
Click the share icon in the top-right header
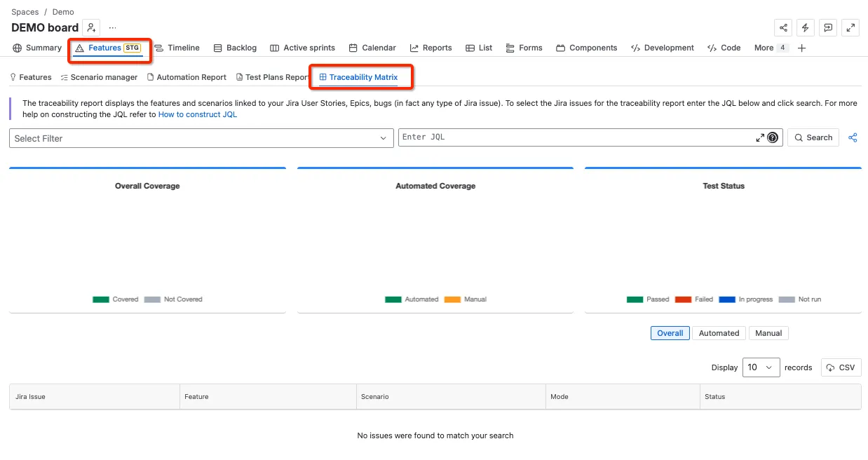click(783, 27)
